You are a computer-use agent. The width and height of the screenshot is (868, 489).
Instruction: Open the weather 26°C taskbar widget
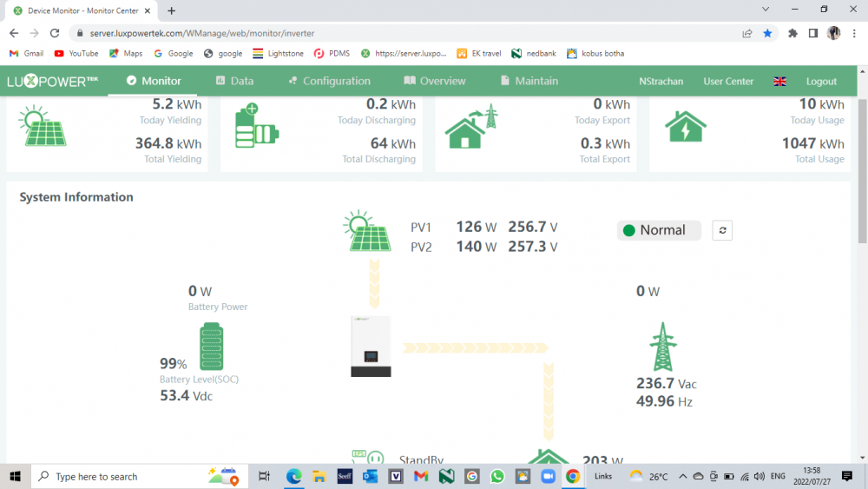[x=648, y=476]
